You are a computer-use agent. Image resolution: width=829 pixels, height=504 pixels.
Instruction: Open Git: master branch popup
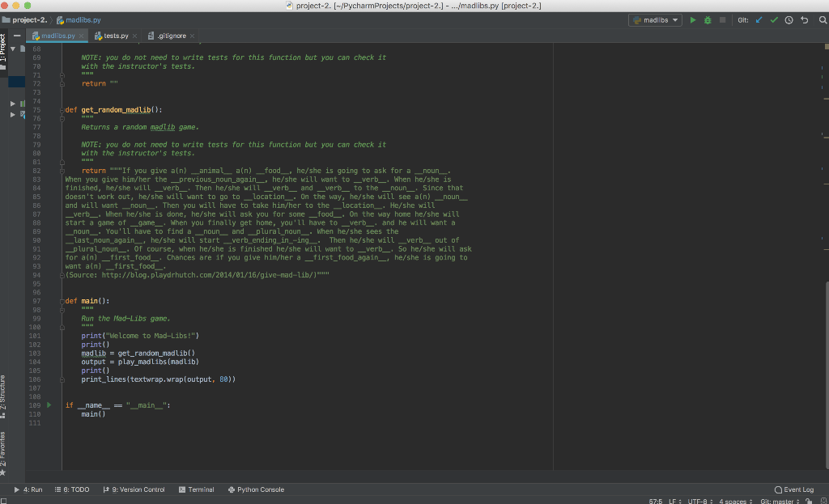(x=780, y=502)
